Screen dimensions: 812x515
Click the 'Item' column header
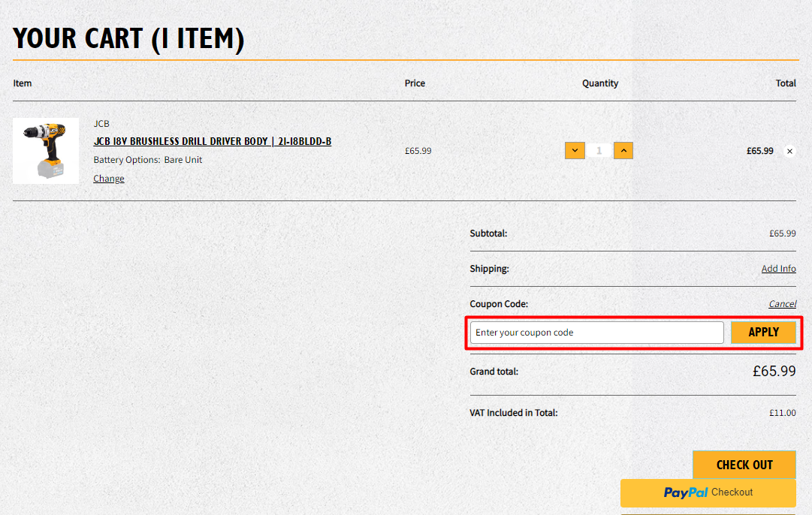[x=23, y=83]
